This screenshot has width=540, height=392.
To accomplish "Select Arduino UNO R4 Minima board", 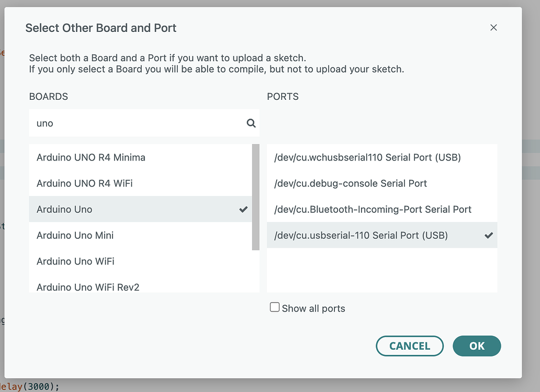I will click(x=91, y=157).
